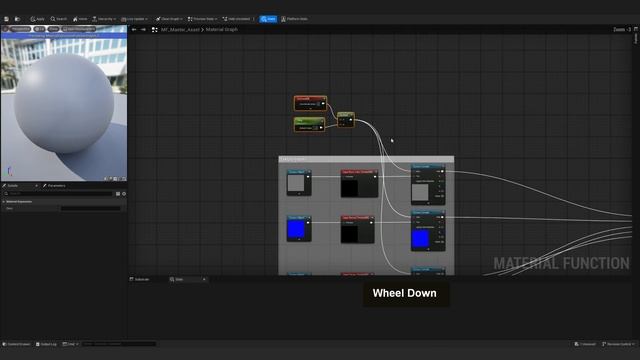This screenshot has width=640, height=360.
Task: Switch to the Details tab
Action: point(13,186)
